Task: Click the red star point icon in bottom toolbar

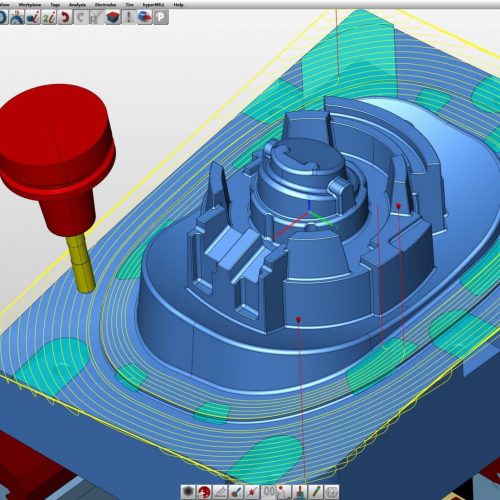Action: point(252,492)
